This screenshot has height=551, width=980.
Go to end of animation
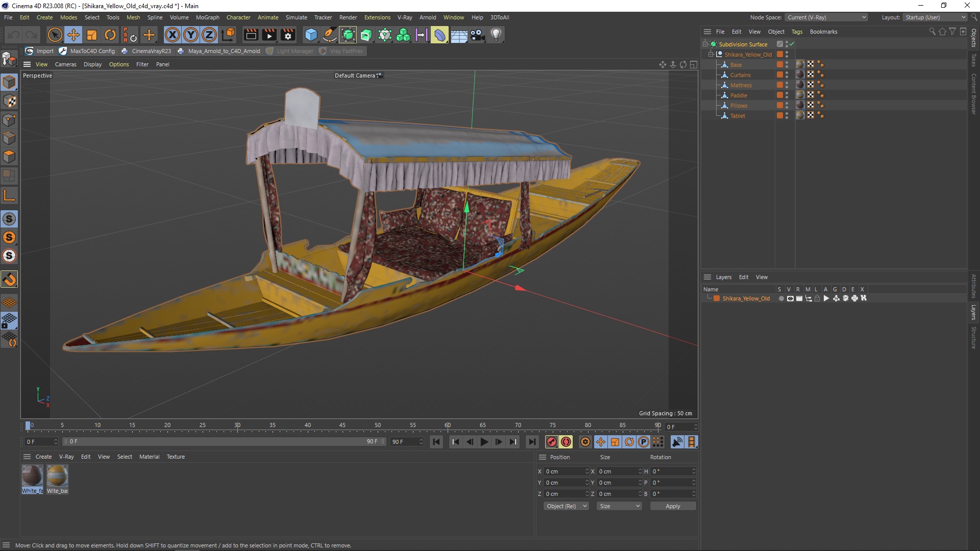tap(532, 442)
